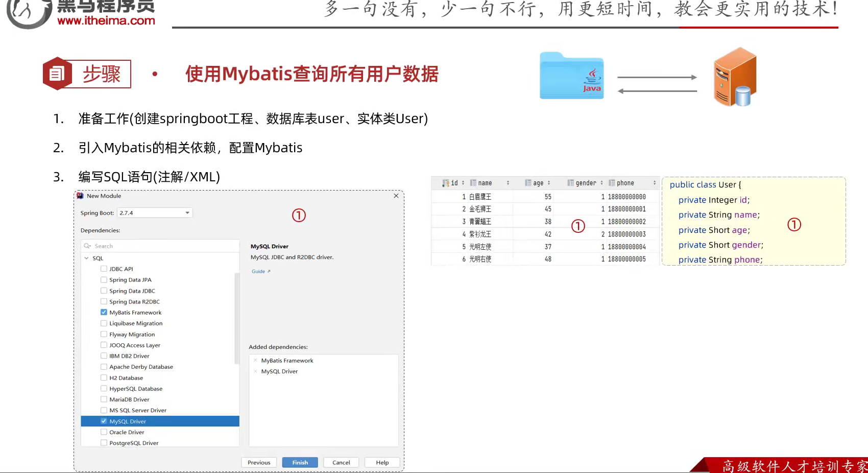Toggle sorting on the age column
The height and width of the screenshot is (473, 868).
point(548,182)
